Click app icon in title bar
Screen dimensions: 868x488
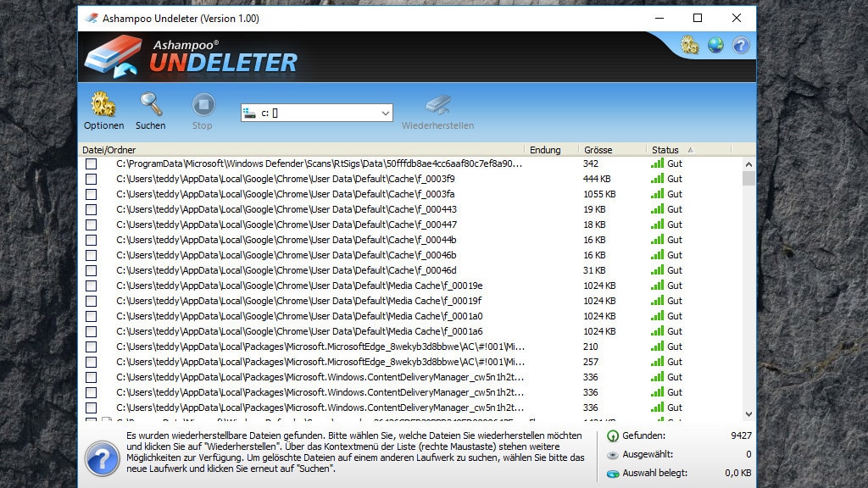point(92,19)
